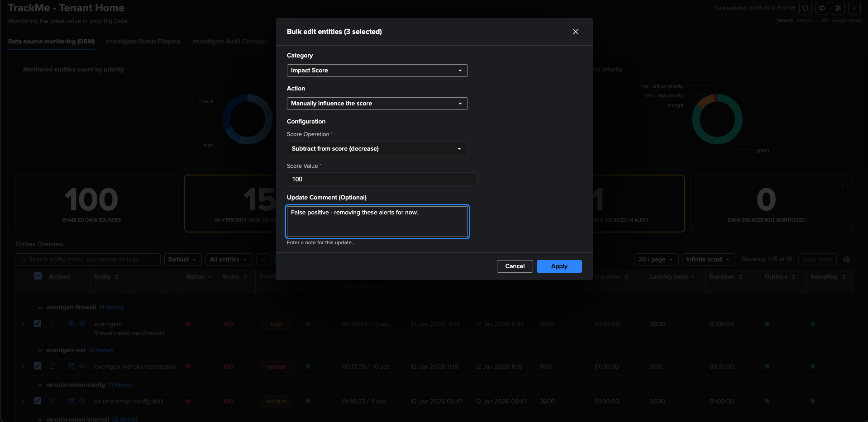Click search-database icon for eventgen-firewall entity row
868x422 pixels.
pyautogui.click(x=72, y=324)
